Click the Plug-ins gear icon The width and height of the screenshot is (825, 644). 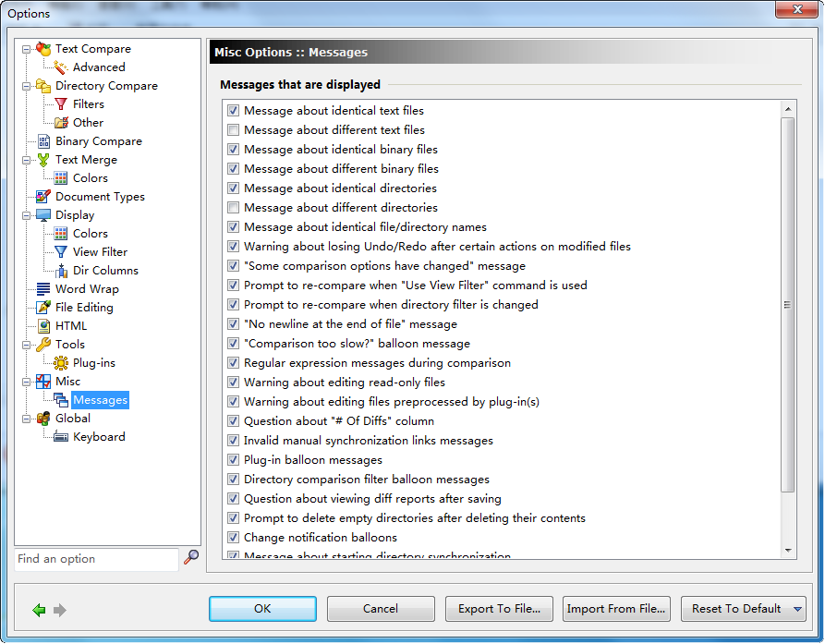(x=61, y=363)
